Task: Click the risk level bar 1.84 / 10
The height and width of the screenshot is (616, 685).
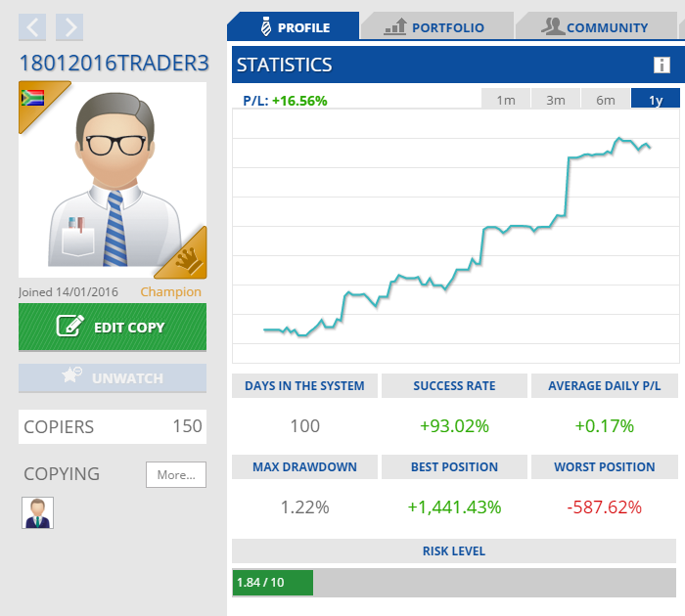Action: pyautogui.click(x=273, y=583)
